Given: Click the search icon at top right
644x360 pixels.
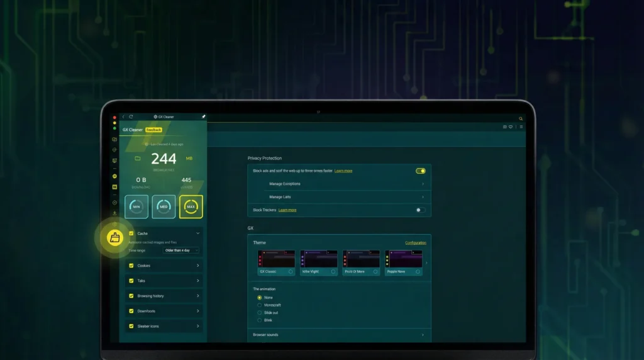Looking at the screenshot, I should 520,118.
